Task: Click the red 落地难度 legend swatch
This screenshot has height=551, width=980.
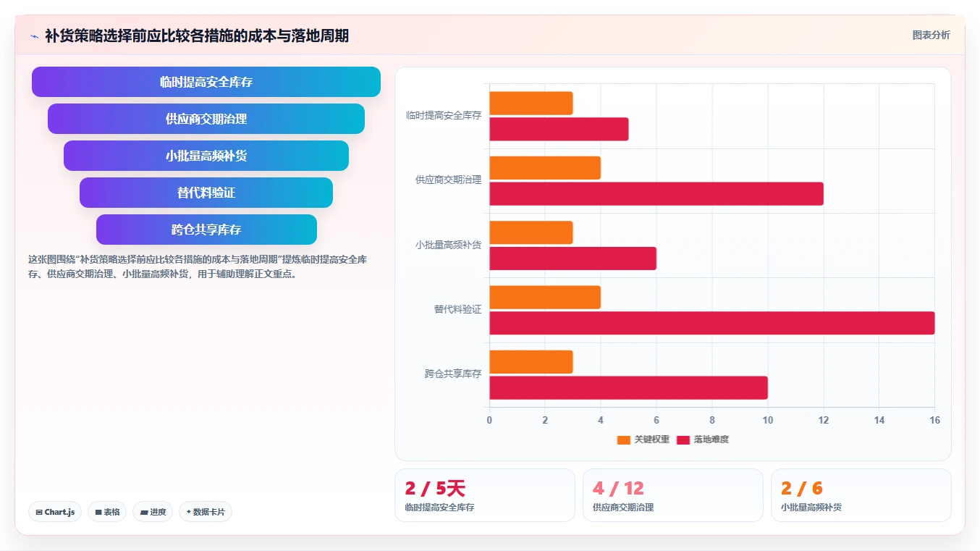Action: pos(683,439)
